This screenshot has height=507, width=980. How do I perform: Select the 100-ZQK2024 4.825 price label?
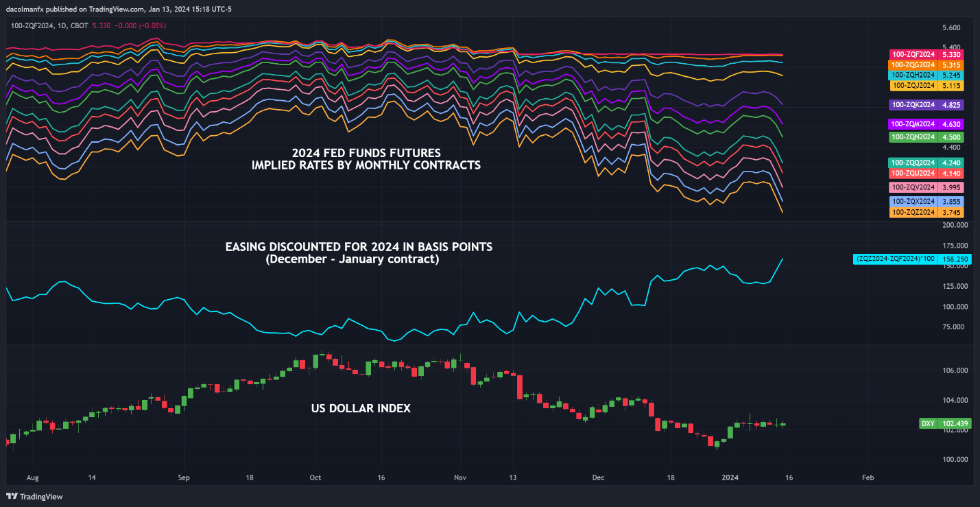click(927, 105)
